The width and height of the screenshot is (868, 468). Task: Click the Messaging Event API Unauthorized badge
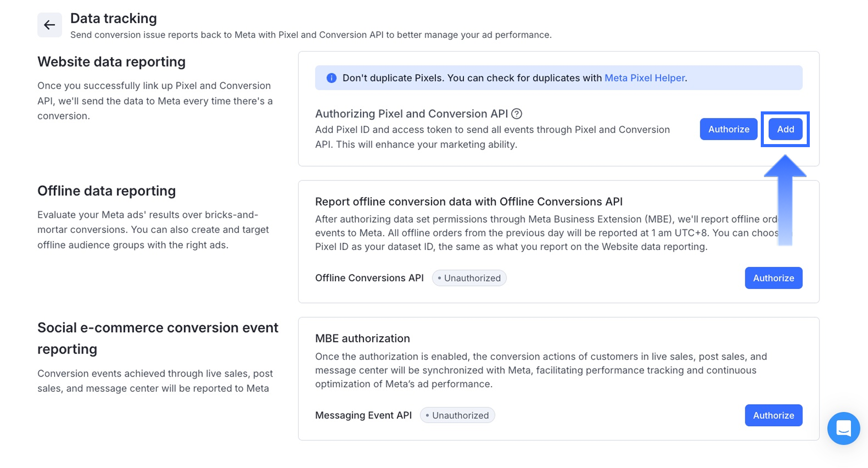[457, 415]
